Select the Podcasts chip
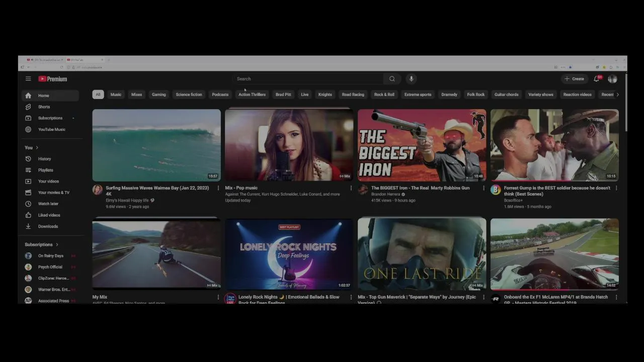Image resolution: width=644 pixels, height=362 pixels. (x=220, y=95)
